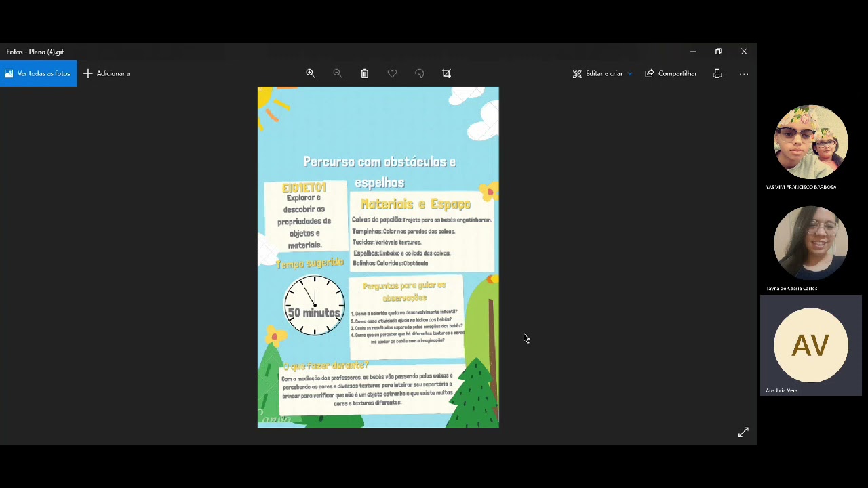Click 'Perguntas para guiar as' heading
The width and height of the screenshot is (868, 488).
404,286
